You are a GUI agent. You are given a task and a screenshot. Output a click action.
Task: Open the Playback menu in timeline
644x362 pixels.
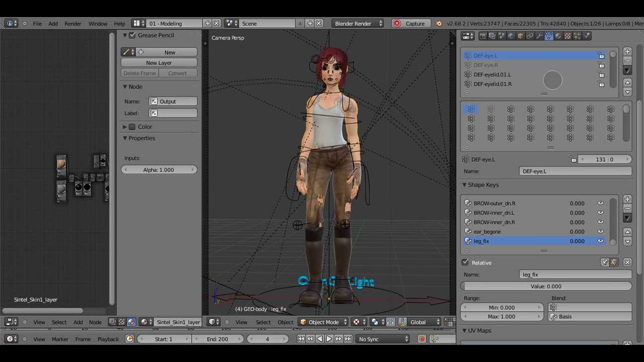click(108, 339)
